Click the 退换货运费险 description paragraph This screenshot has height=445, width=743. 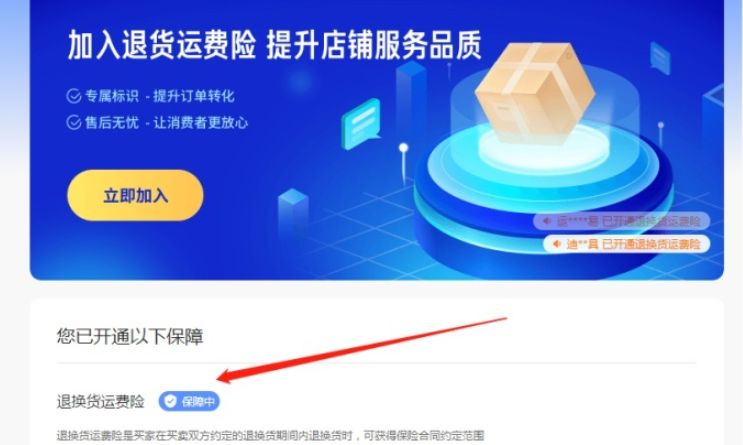[271, 435]
